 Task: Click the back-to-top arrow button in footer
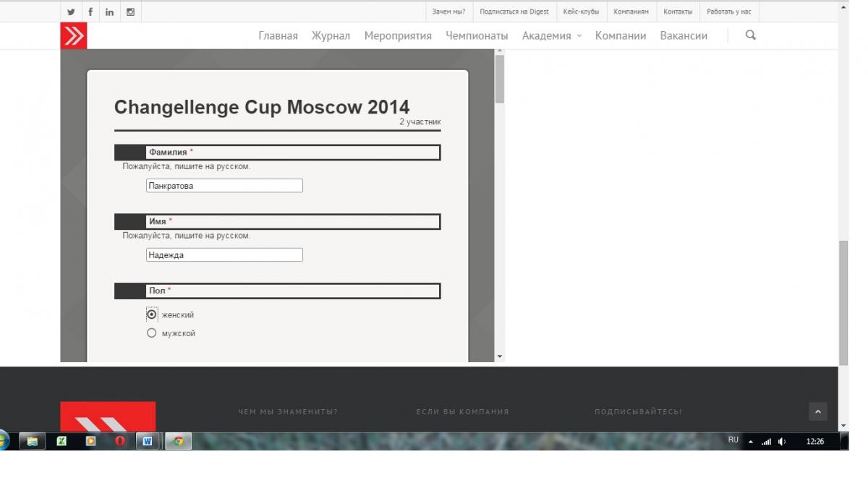[x=818, y=411]
